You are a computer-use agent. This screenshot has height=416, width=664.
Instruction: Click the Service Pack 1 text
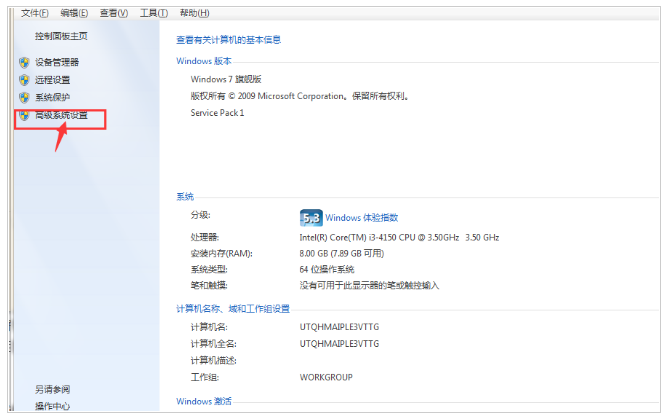coord(217,113)
